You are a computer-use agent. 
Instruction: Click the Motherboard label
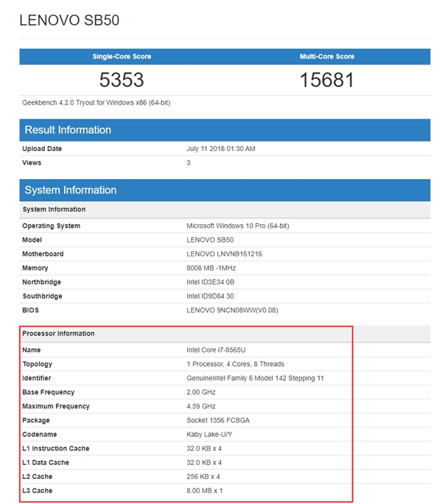coord(43,254)
